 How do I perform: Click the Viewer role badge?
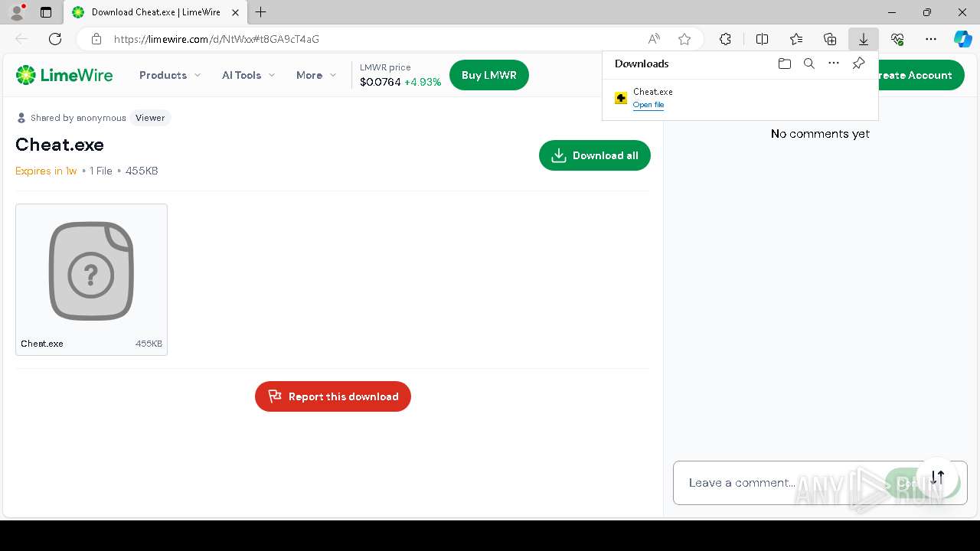pyautogui.click(x=150, y=118)
